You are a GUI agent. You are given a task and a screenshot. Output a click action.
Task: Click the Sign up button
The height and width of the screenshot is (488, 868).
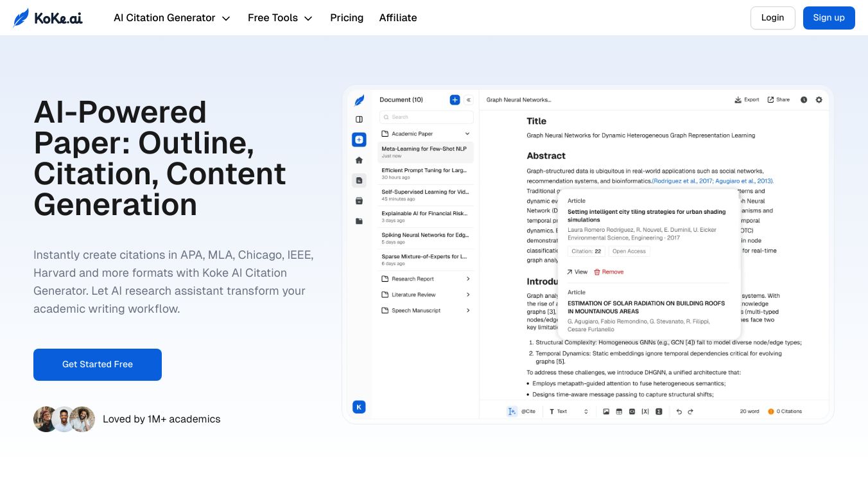(x=829, y=18)
